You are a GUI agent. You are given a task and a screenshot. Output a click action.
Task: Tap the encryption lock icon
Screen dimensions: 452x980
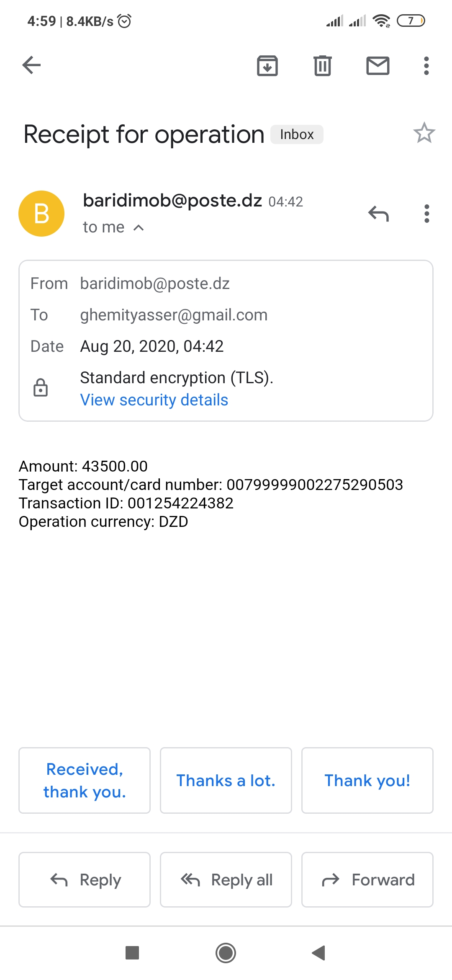41,387
